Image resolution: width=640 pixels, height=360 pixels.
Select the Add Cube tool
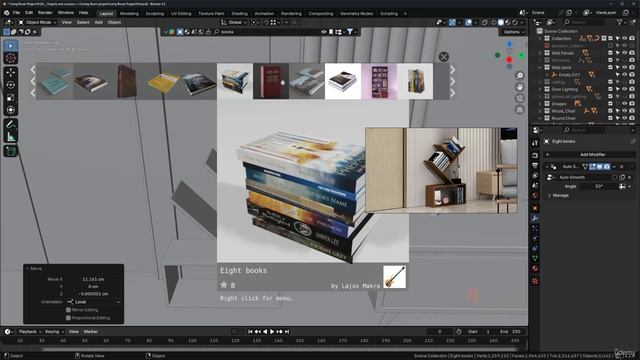tap(11, 151)
